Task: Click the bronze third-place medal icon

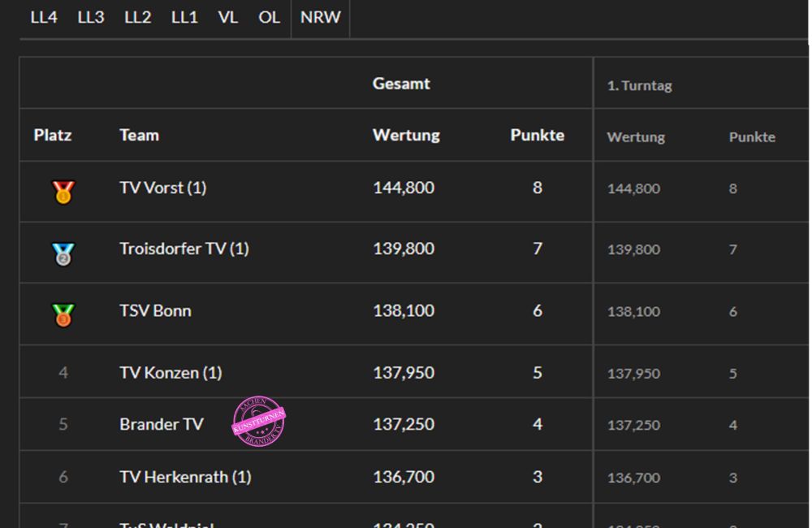Action: (63, 314)
